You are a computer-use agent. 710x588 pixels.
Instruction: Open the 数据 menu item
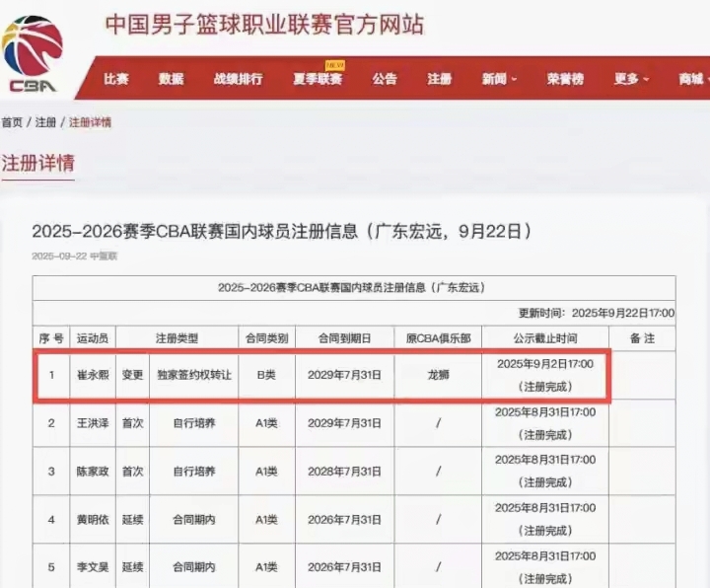click(x=172, y=79)
